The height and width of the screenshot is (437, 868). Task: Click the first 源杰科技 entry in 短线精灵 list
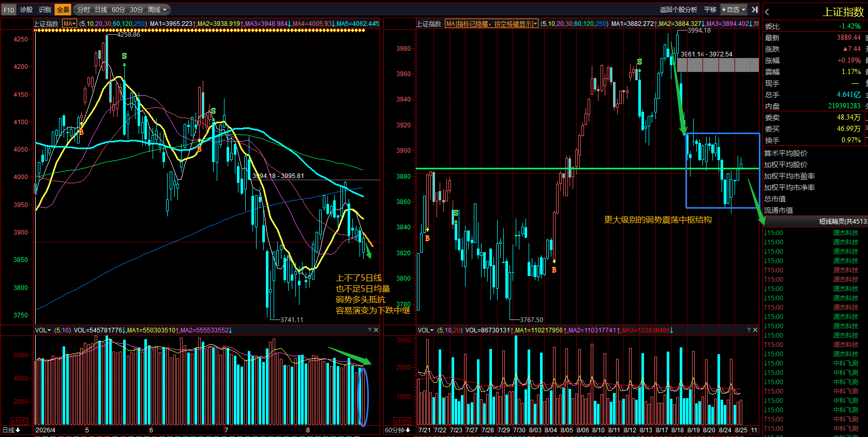click(x=845, y=233)
